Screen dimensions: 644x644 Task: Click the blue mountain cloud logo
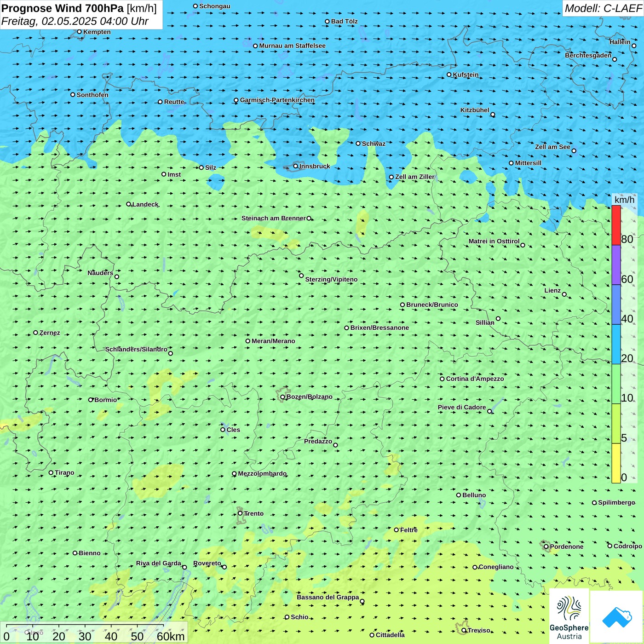pos(617,617)
